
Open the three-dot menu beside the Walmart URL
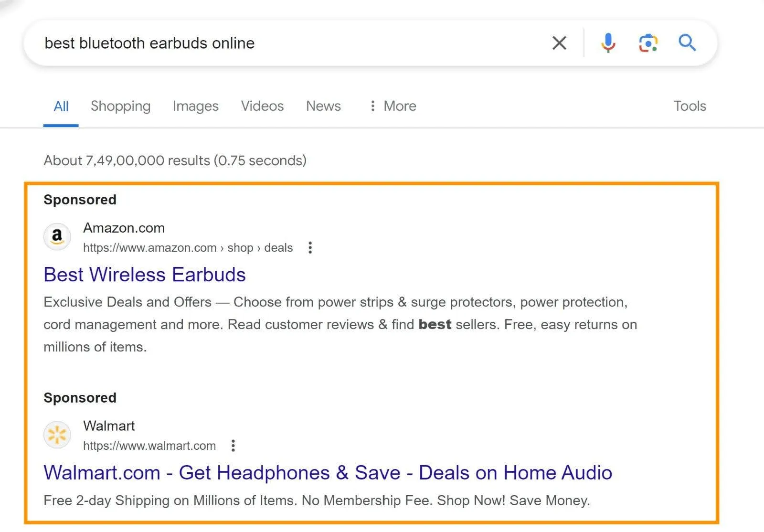pos(233,446)
